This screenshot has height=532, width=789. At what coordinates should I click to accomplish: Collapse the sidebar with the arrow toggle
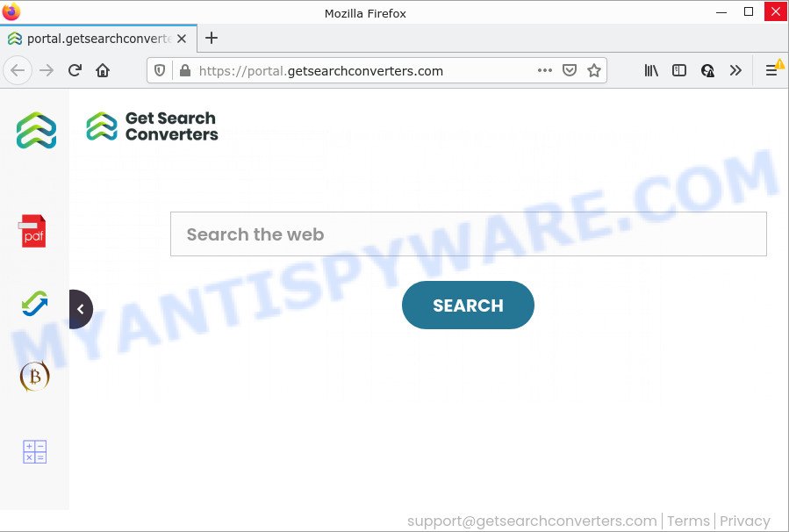(x=81, y=309)
